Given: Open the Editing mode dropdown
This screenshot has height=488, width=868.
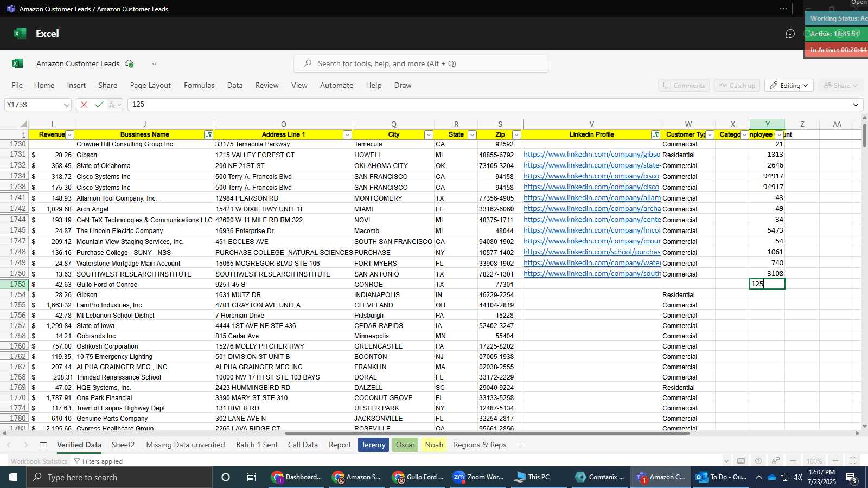Looking at the screenshot, I should (x=789, y=86).
